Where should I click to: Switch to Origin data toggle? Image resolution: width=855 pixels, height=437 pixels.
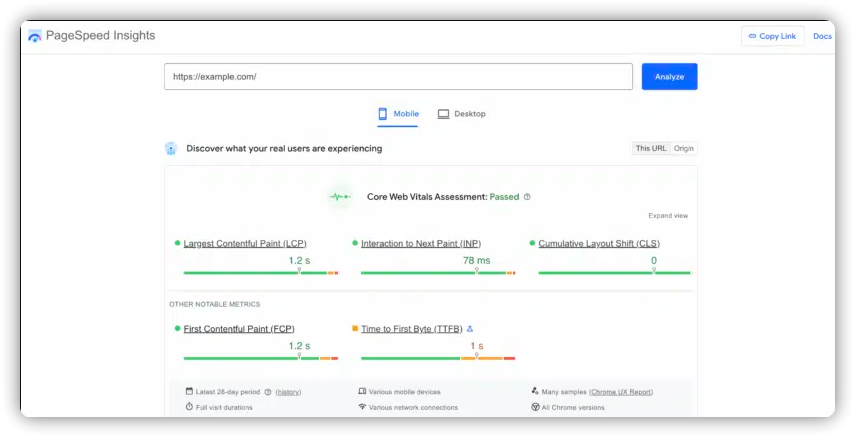(x=684, y=148)
